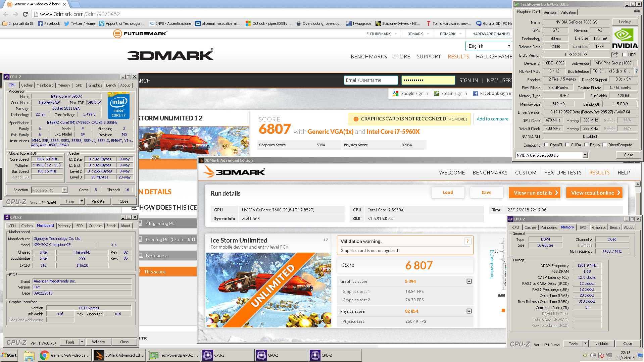
Task: Open Tools dropdown arrow in top-left CPU-Z window
Action: pyautogui.click(x=82, y=201)
